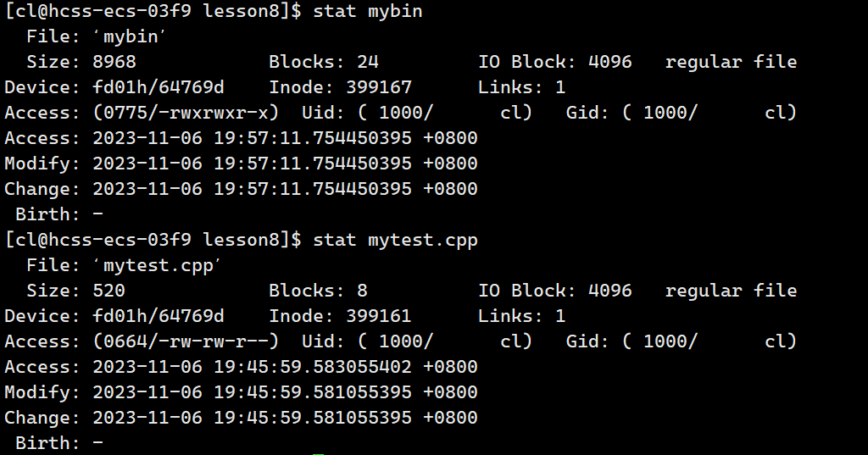Click the green terminal cursor at bottom
The image size is (868, 455).
[x=318, y=452]
